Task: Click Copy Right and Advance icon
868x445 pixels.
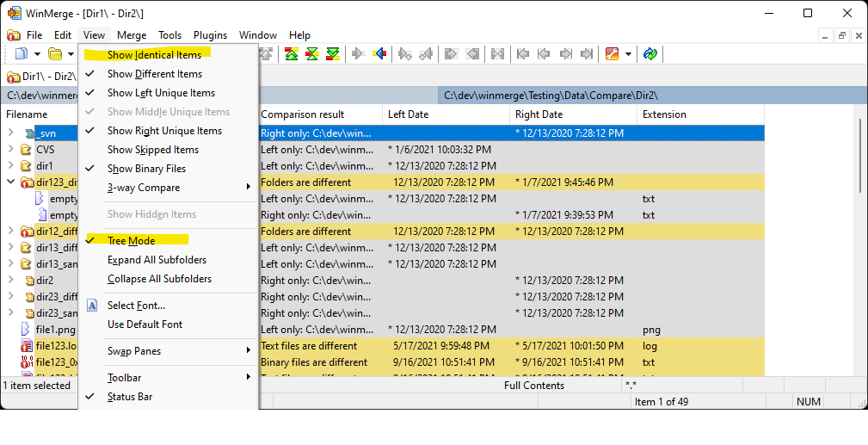Action: click(405, 53)
